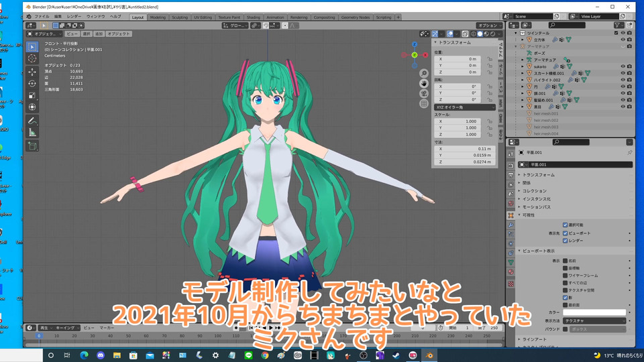644x362 pixels.
Task: Open the Object properties tab
Action: [x=511, y=215]
